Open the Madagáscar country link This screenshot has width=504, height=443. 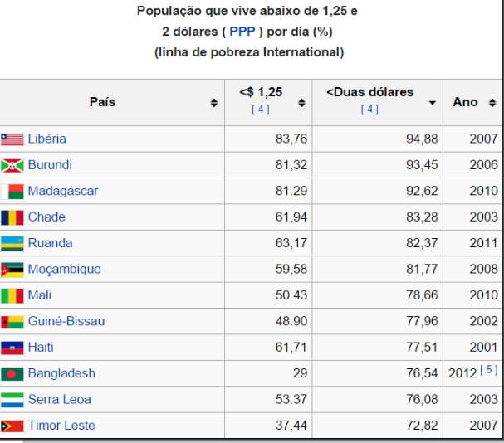pos(63,191)
